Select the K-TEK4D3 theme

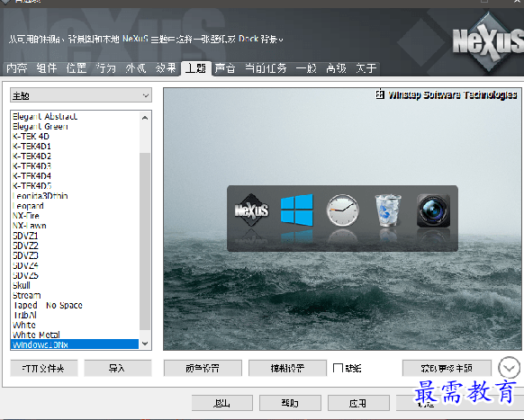coord(75,165)
